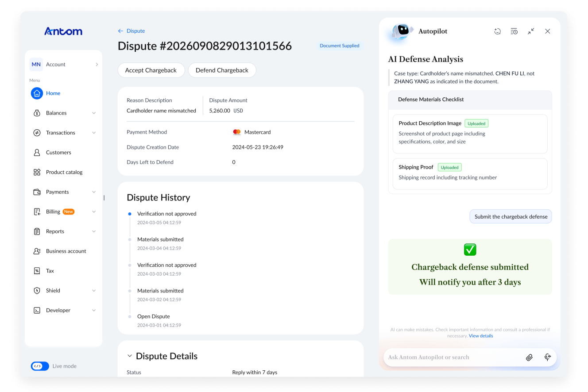Click the Customers person icon

point(37,152)
